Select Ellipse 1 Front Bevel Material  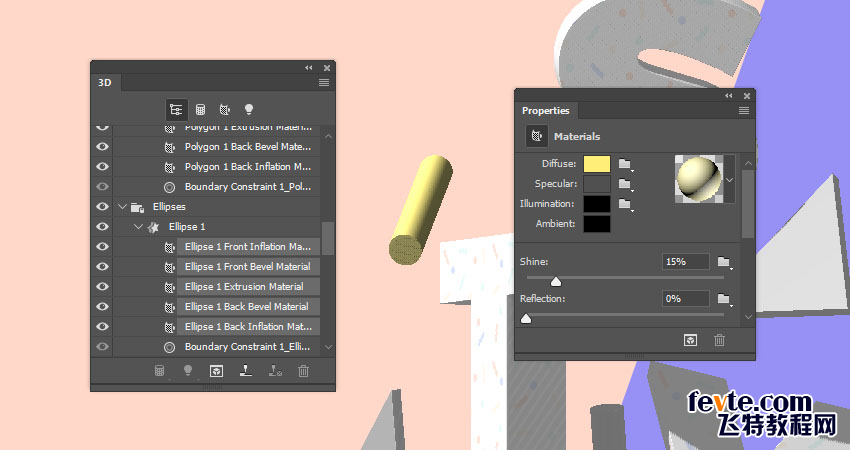(248, 267)
